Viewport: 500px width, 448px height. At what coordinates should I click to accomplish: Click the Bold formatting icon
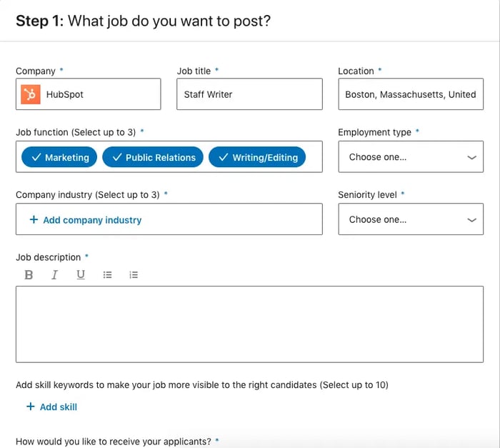[29, 275]
